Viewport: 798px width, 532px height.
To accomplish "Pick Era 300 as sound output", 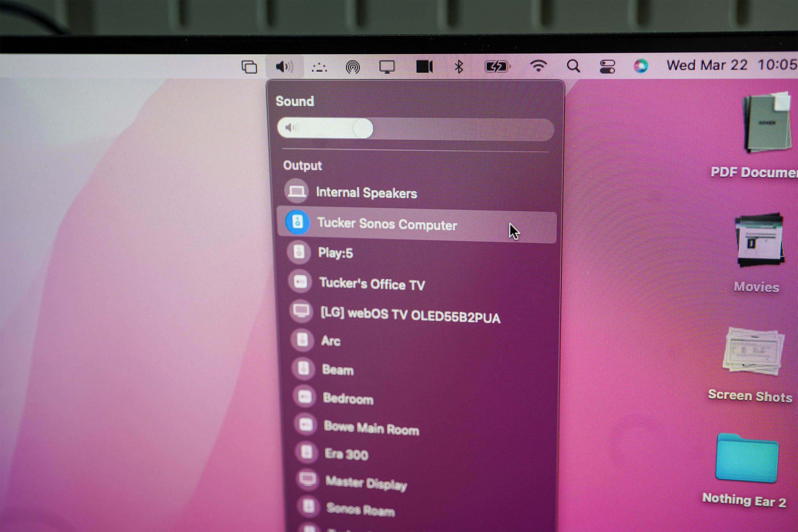I will 346,454.
